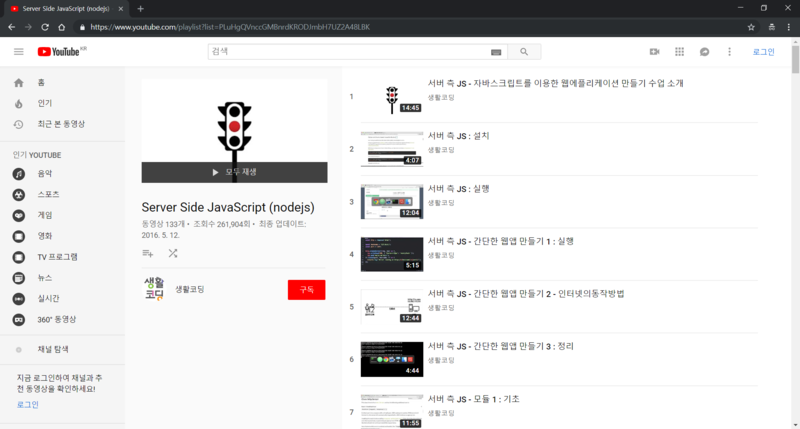Open first video title about 수업 소개
The width and height of the screenshot is (800, 429).
(x=555, y=83)
